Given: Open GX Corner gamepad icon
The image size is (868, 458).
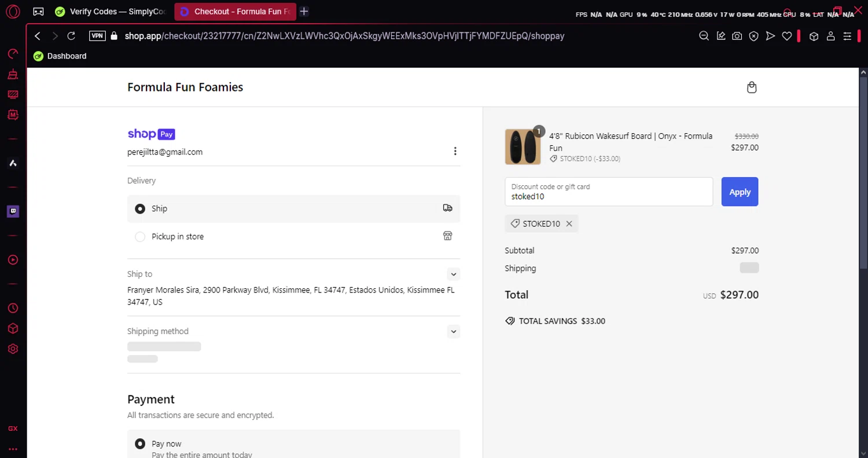Looking at the screenshot, I should click(x=38, y=12).
